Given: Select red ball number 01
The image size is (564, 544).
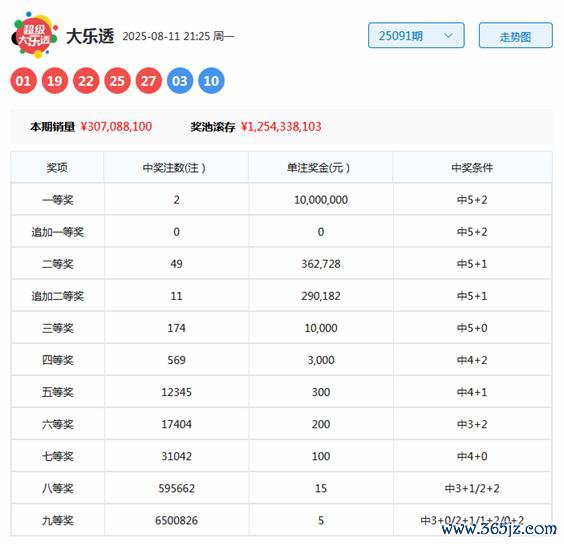Looking at the screenshot, I should coord(23,81).
